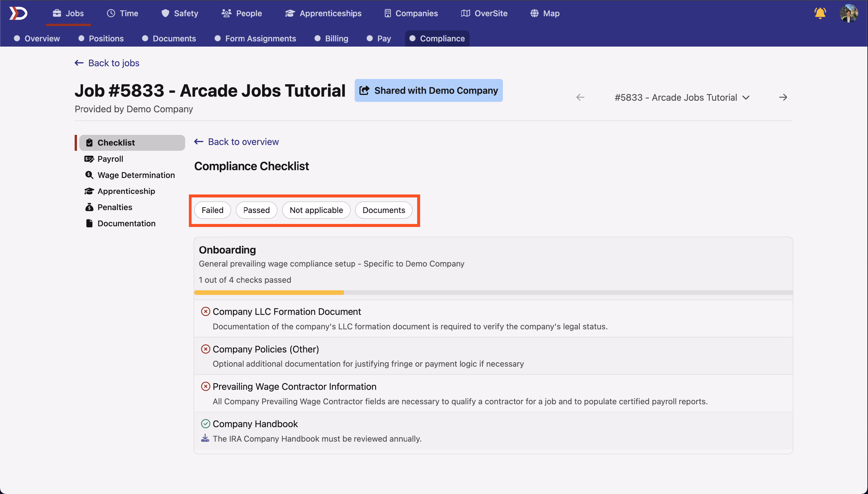Click failed icon for Prevailing Wage Contractor Information

pos(205,386)
